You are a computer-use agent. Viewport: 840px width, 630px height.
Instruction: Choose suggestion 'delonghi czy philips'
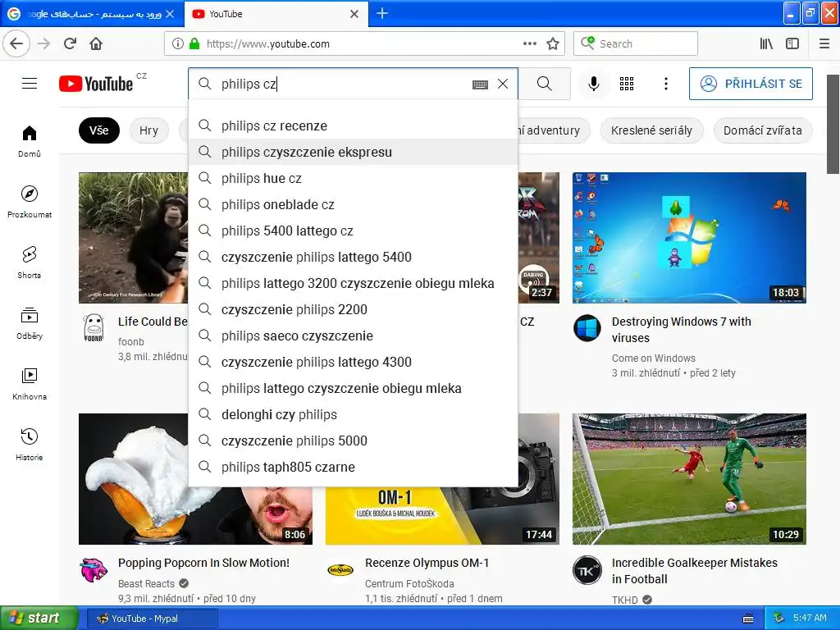(x=354, y=414)
